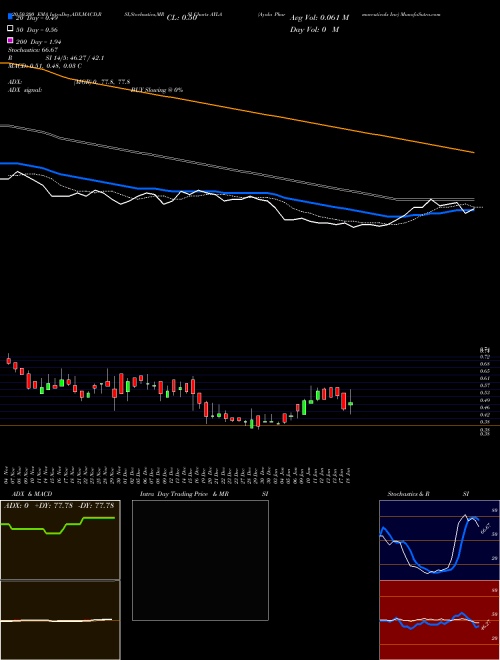Click the Stochastics & RSI panel title

tap(428, 494)
